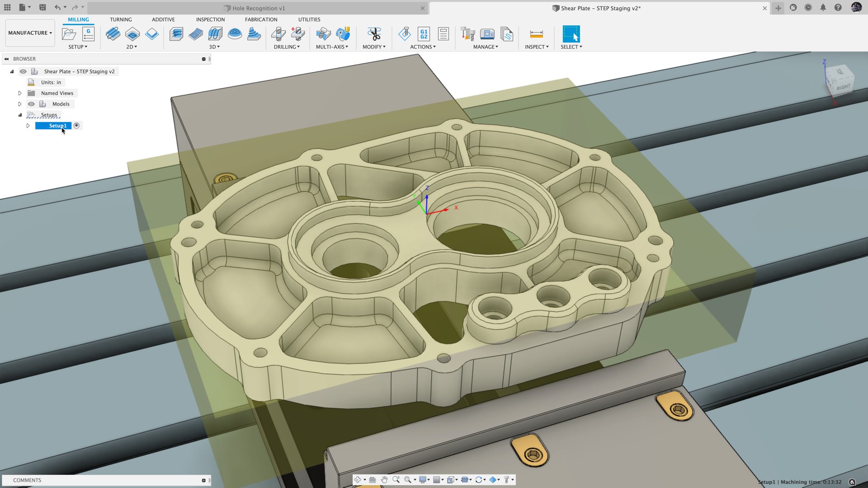
Task: Select the Measure tool under Inspect
Action: 537,34
